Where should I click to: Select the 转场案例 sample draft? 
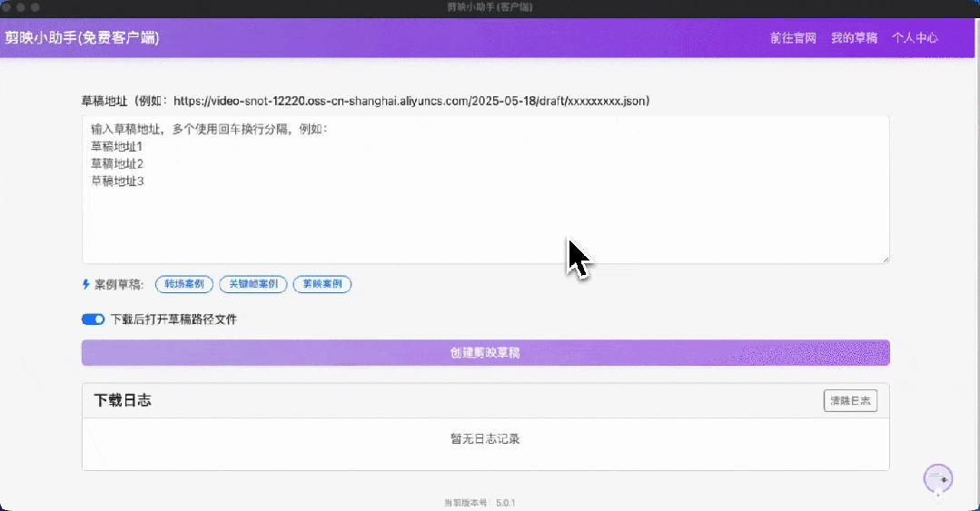click(x=184, y=283)
